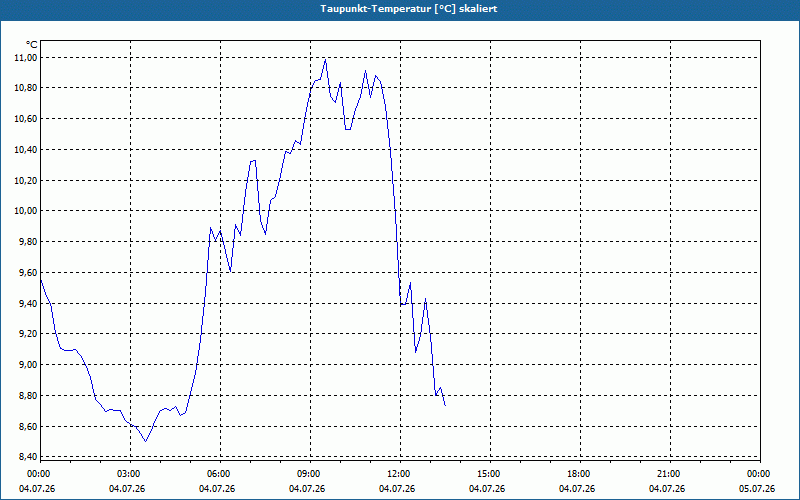Image resolution: width=800 pixels, height=500 pixels.
Task: Click the 18:00 time axis label
Action: point(580,474)
